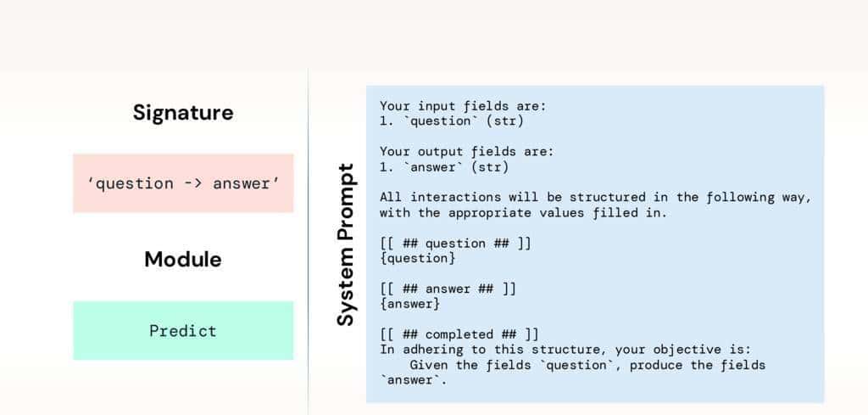
Task: Click the vertical divider beside System Prompt
Action: [x=309, y=244]
